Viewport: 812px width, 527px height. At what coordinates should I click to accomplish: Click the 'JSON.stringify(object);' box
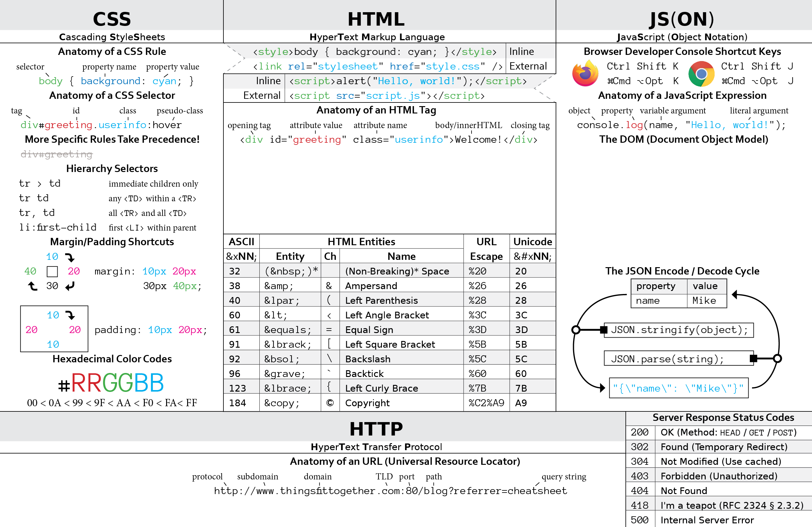click(679, 330)
